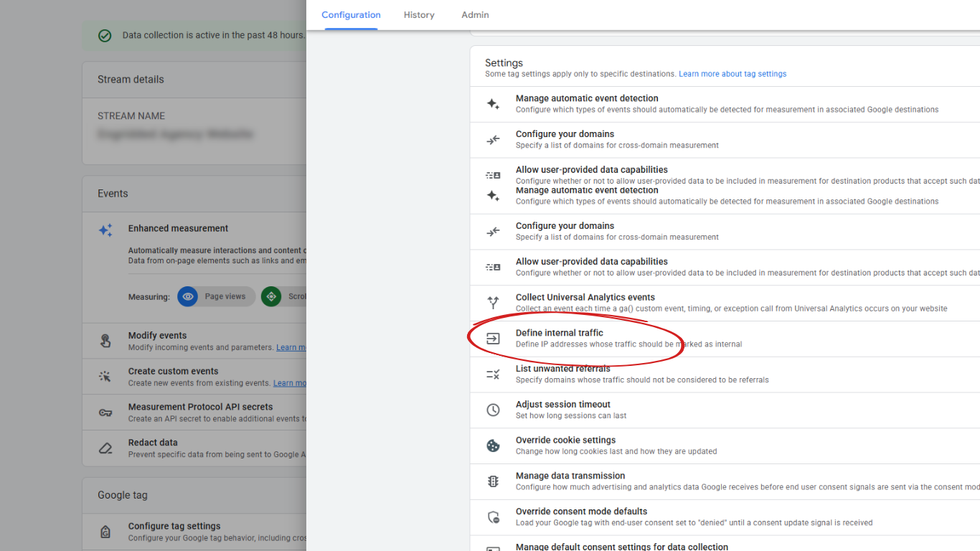Open Manage data transmission settings
This screenshot has width=980, height=551.
coord(570,476)
